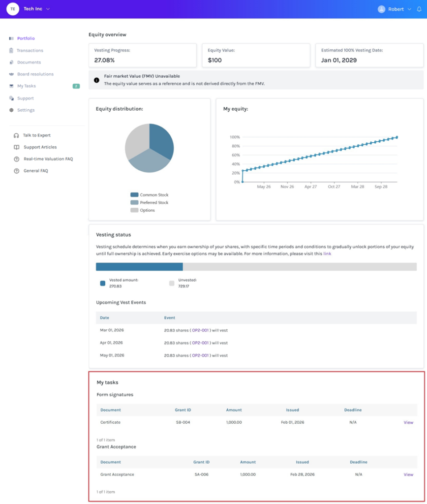Toggle Options legend entry in pie chart
427x504 pixels.
tap(143, 210)
